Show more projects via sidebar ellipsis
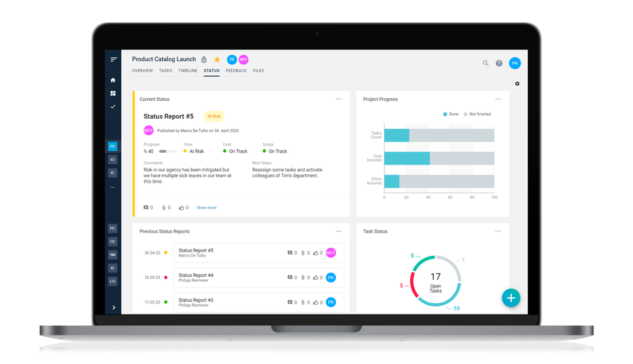Viewport: 633px width, 364px height. click(x=113, y=187)
